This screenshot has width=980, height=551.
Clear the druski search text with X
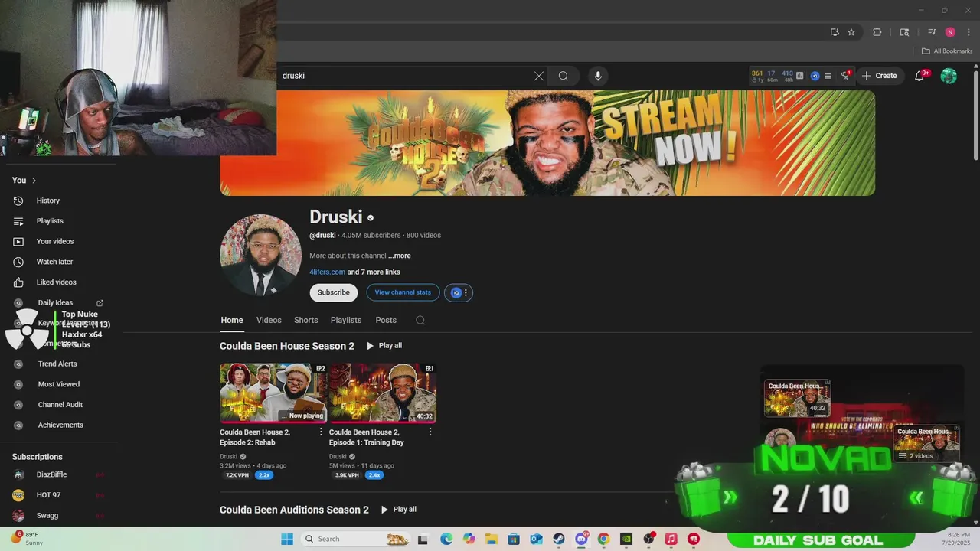[539, 76]
